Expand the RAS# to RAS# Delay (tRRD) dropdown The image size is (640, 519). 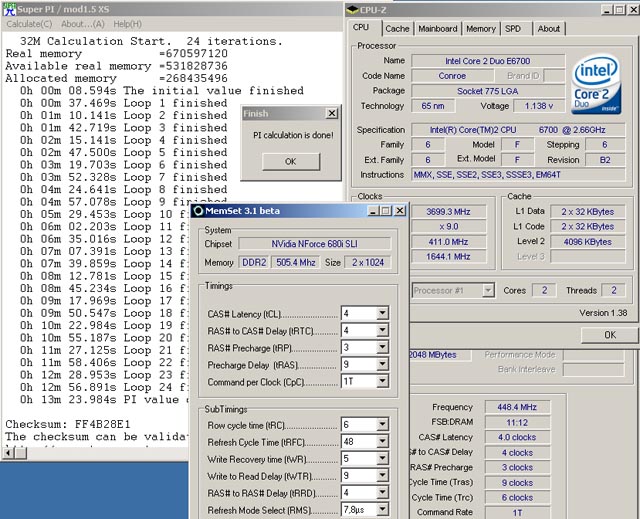click(x=382, y=492)
